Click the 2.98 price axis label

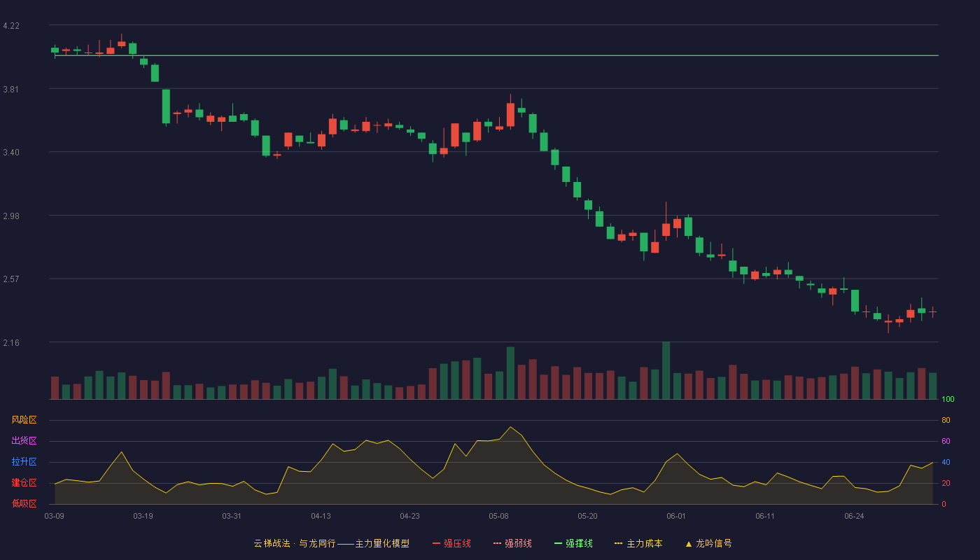11,216
